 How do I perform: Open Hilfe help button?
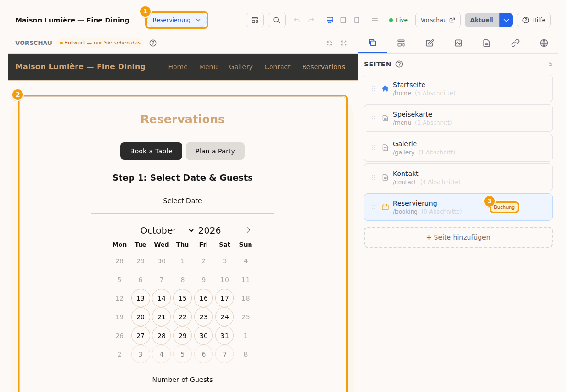(x=533, y=20)
